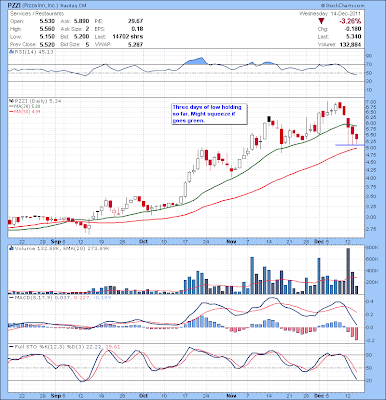Click the VWAP value 5.287
The height and width of the screenshot is (400, 386).
pos(136,44)
